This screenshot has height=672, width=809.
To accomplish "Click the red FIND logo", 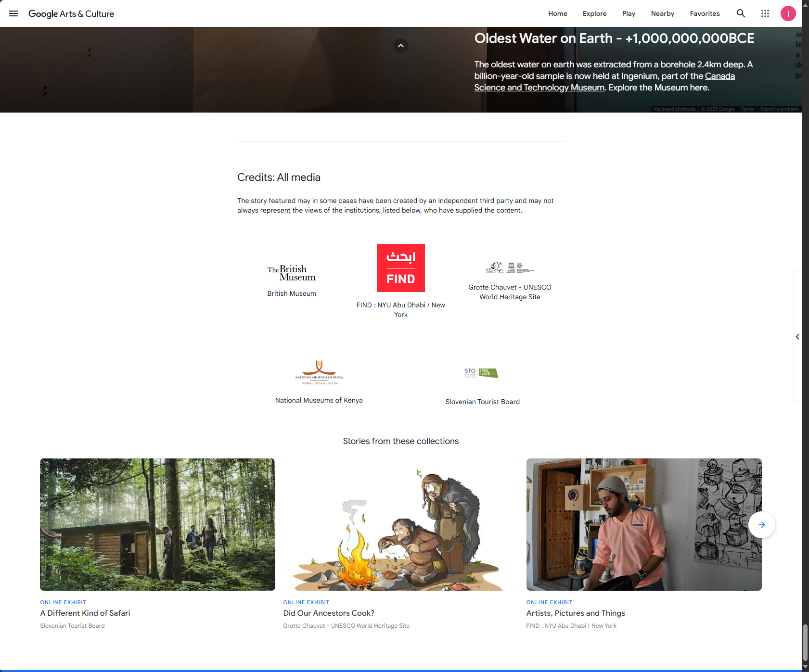I will pos(401,268).
